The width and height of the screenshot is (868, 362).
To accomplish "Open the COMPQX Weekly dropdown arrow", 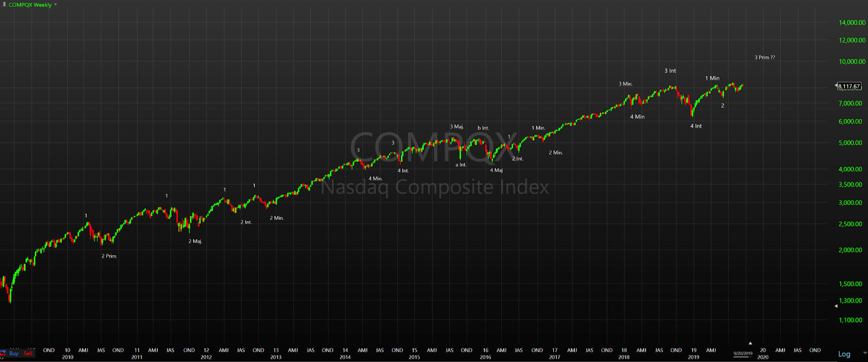I will click(x=55, y=5).
